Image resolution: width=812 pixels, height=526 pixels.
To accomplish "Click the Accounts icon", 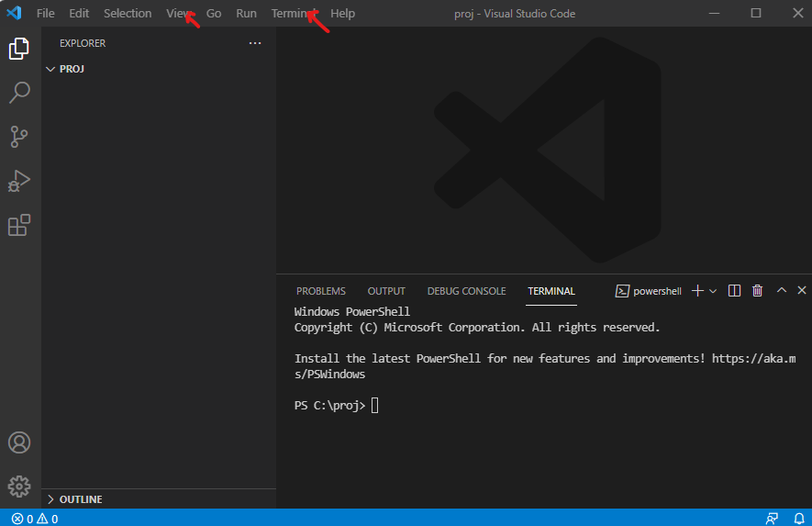I will tap(19, 442).
